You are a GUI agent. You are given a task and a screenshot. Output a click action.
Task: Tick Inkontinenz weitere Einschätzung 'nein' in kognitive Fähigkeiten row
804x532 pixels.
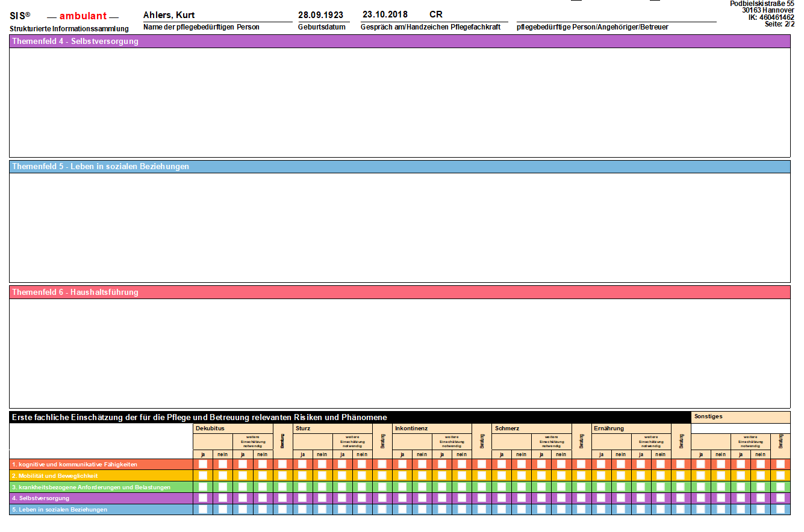click(462, 465)
